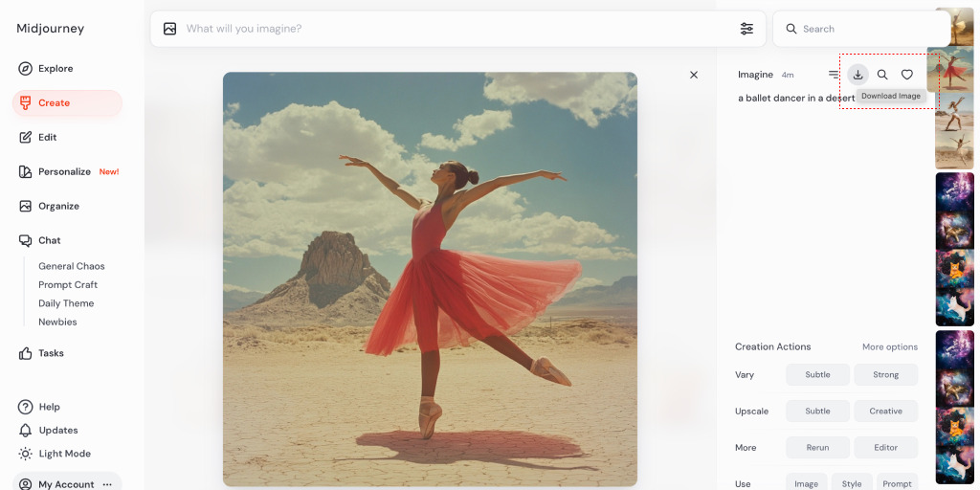Apply Vary Subtle
This screenshot has height=490, width=980.
click(x=817, y=375)
